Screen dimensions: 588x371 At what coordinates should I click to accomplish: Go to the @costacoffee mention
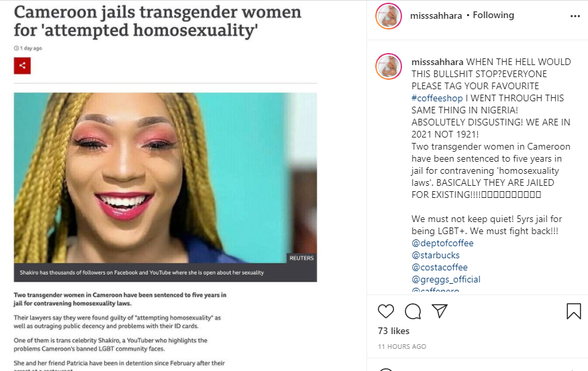[440, 267]
